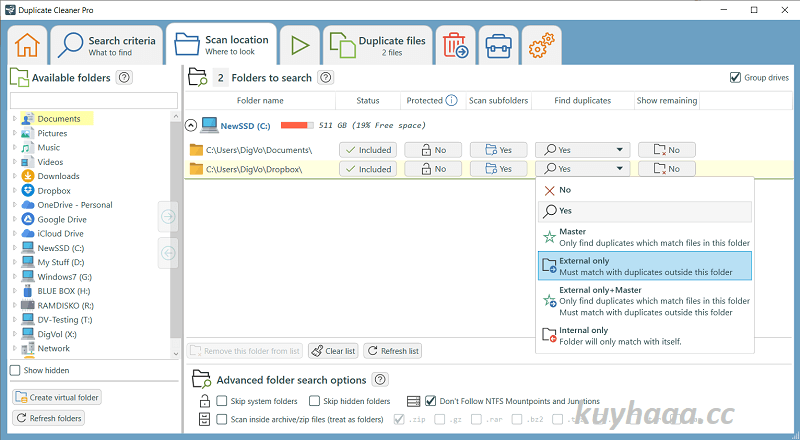Screen dimensions: 800x440
Task: Choose Internal only option
Action: [x=645, y=335]
